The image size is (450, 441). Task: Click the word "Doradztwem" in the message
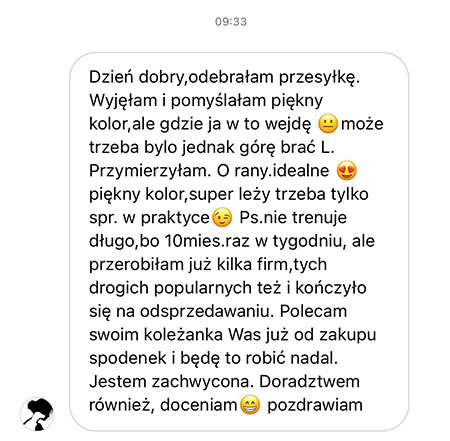pyautogui.click(x=309, y=382)
